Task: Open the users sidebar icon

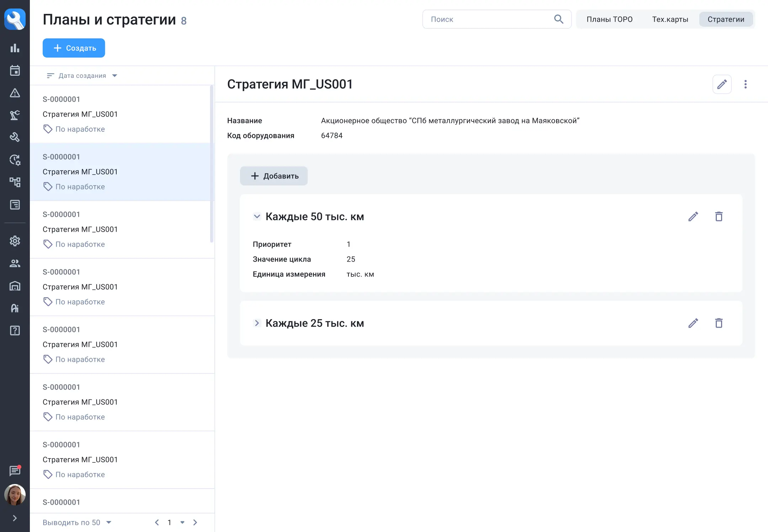Action: point(15,263)
